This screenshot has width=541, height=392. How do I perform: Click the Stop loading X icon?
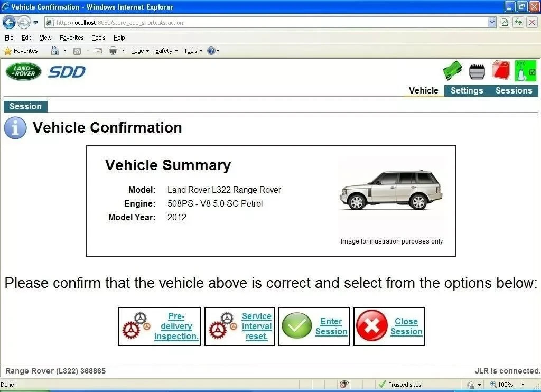tap(532, 23)
